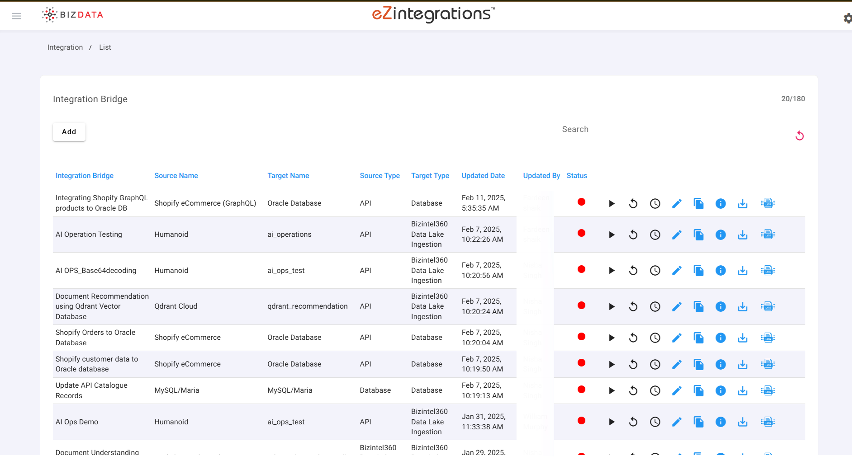Sort by Source Name column header

(x=176, y=176)
